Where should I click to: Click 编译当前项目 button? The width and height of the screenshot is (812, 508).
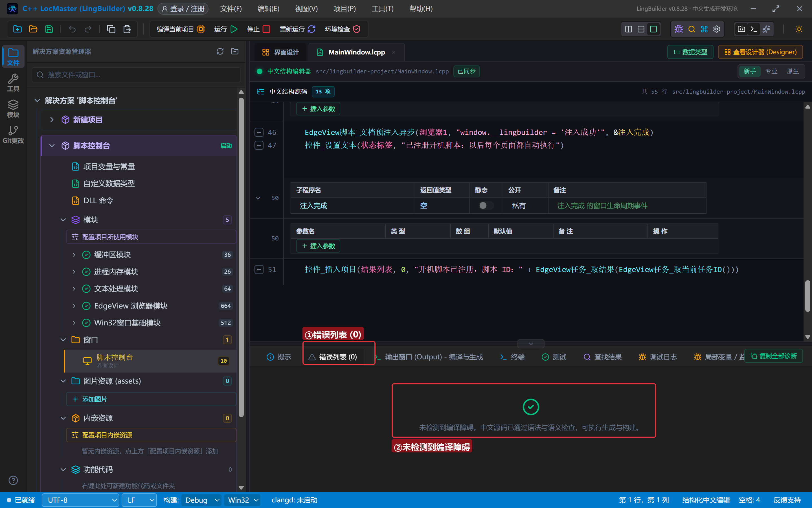click(181, 29)
